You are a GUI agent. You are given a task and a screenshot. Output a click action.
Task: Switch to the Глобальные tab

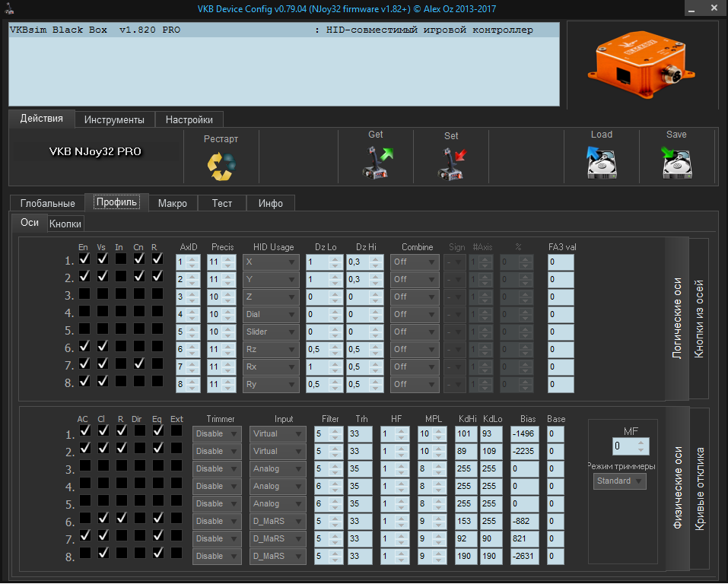coord(47,203)
